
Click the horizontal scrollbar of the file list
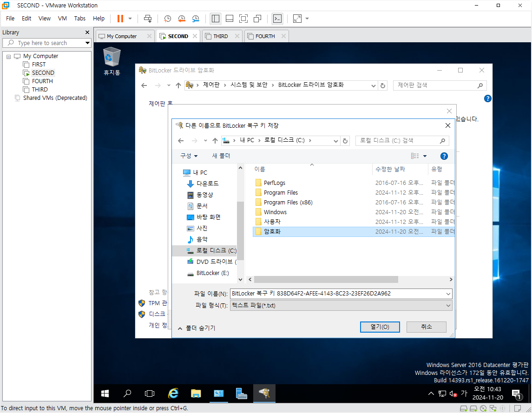click(x=326, y=280)
